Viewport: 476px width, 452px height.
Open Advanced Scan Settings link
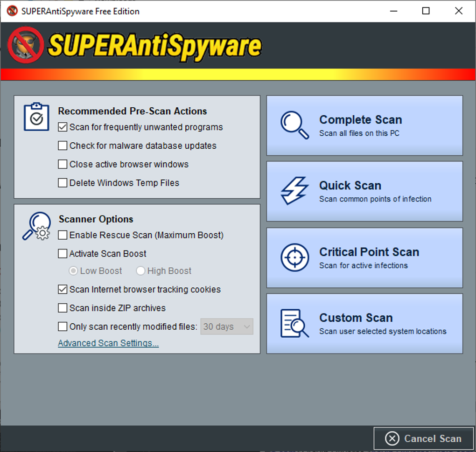click(108, 343)
